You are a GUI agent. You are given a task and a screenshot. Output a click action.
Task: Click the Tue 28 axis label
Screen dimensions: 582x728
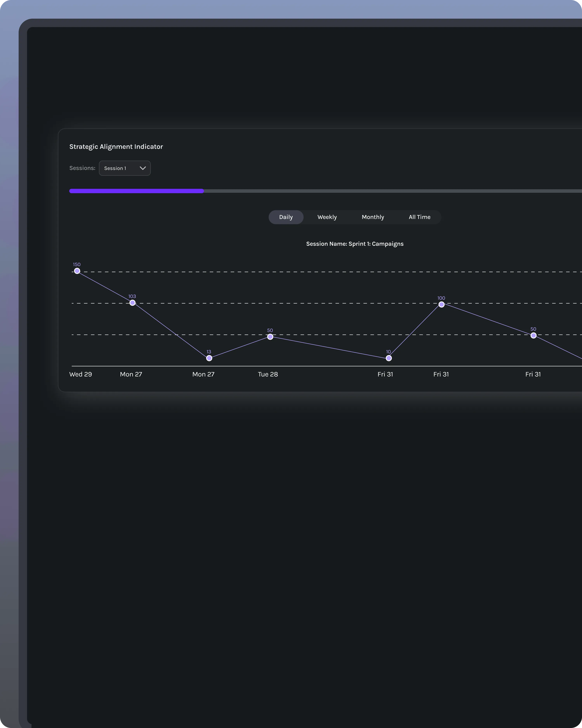point(268,374)
